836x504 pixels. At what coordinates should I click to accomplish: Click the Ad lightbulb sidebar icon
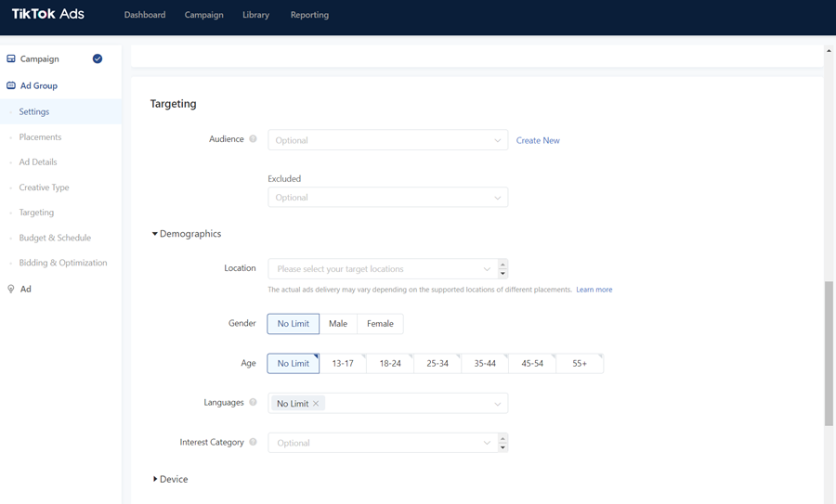10,289
